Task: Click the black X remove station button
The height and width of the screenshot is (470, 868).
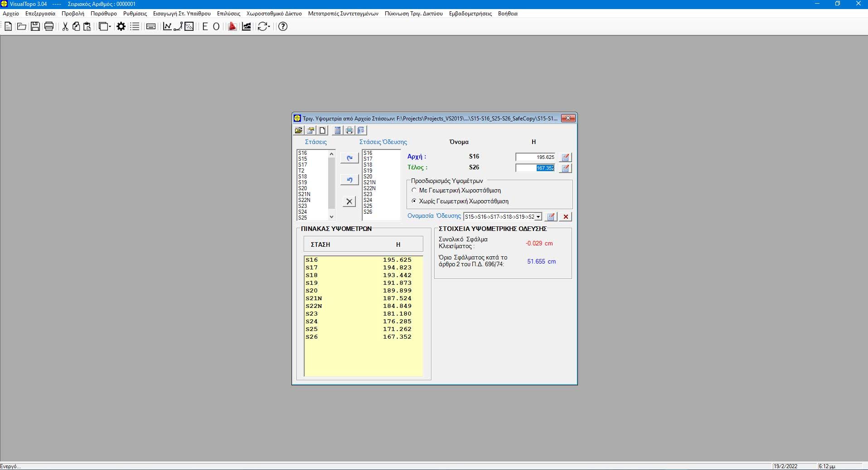Action: click(349, 201)
